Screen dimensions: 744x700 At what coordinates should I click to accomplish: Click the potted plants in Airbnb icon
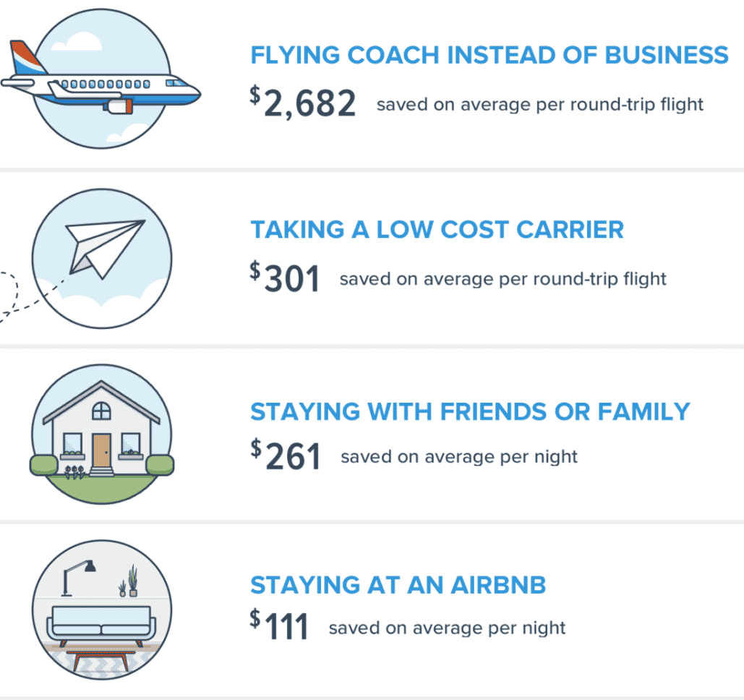click(x=128, y=583)
